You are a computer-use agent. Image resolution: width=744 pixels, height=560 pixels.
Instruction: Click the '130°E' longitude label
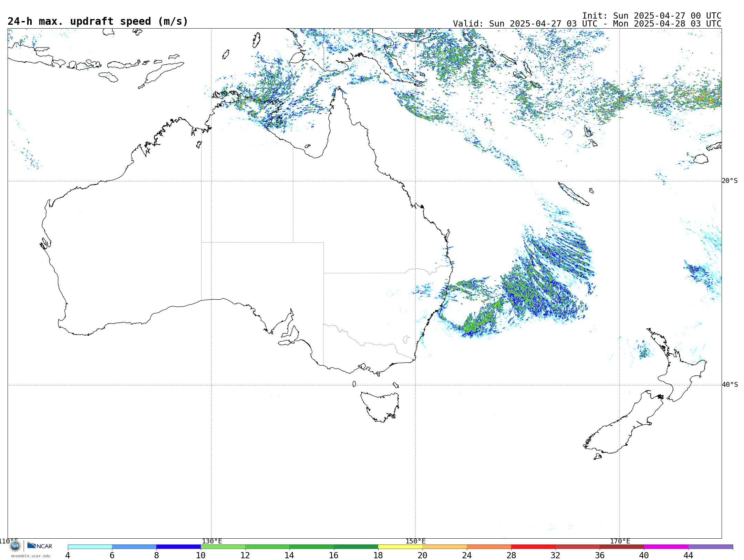coord(212,541)
